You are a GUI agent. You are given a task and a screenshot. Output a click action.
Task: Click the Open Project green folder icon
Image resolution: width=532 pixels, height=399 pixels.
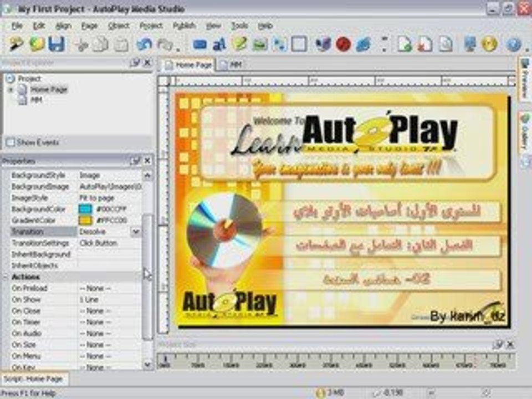(x=37, y=44)
